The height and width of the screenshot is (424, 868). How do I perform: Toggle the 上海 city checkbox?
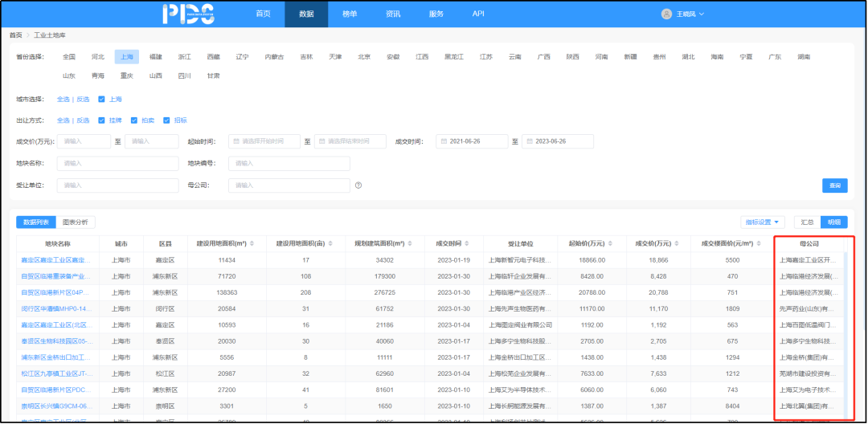(101, 99)
